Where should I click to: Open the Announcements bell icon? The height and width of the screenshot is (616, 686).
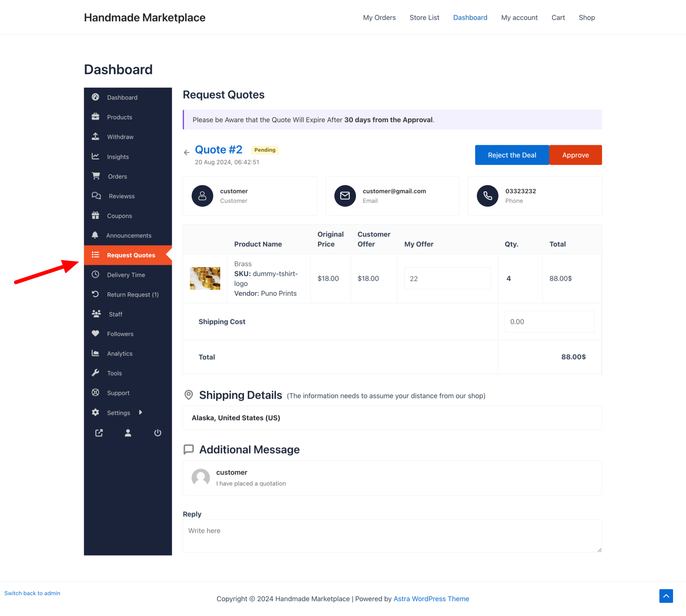click(x=96, y=235)
